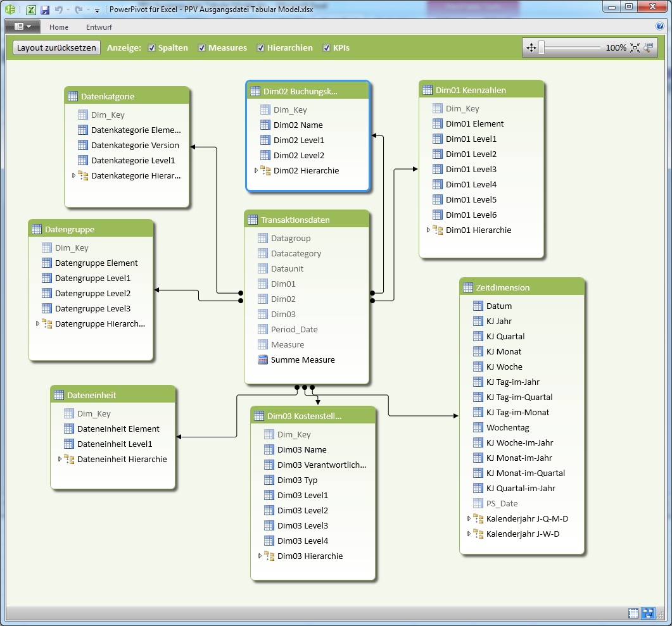Expand the Dateneinheit Hierarchie node

(x=60, y=459)
